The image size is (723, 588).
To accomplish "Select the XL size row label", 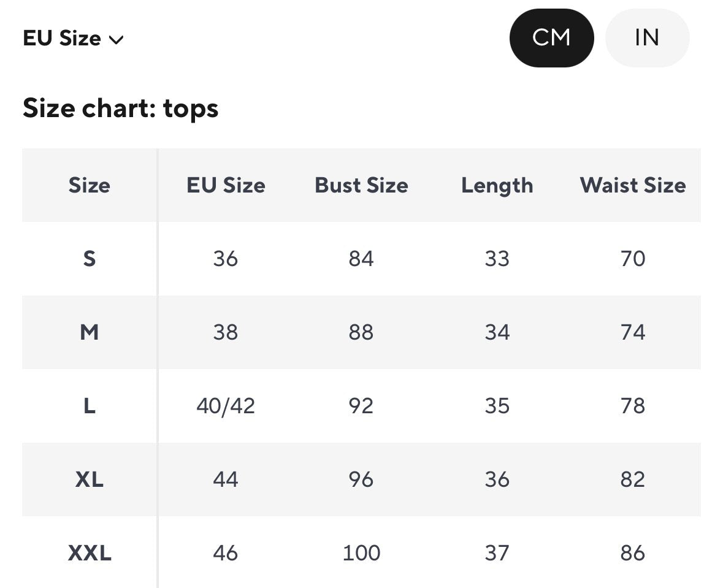I will coord(90,479).
